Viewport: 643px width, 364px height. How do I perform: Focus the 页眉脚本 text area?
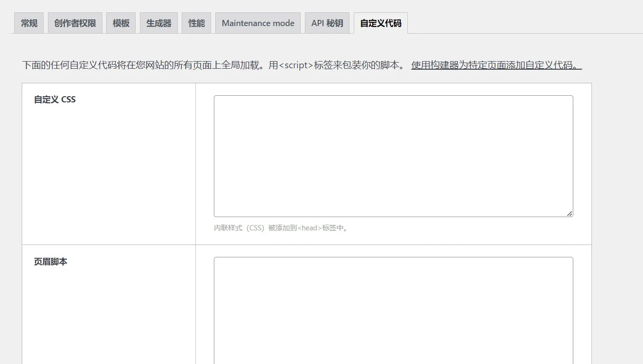(x=394, y=310)
